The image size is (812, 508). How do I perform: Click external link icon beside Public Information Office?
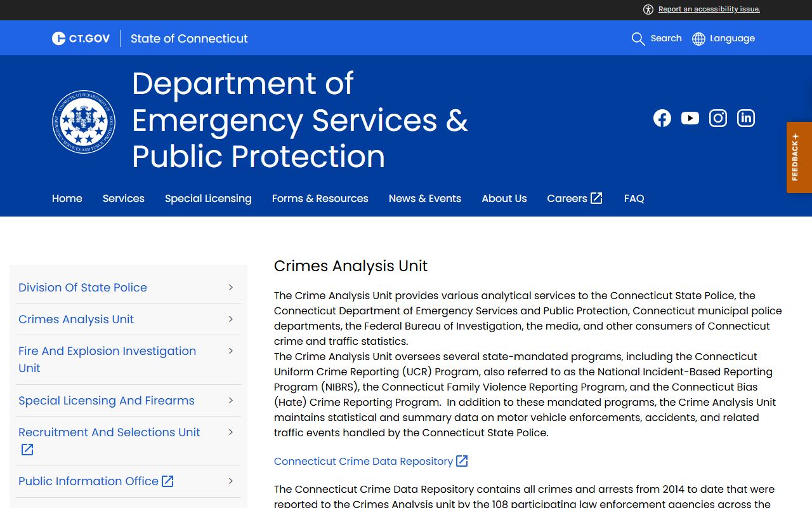tap(167, 481)
